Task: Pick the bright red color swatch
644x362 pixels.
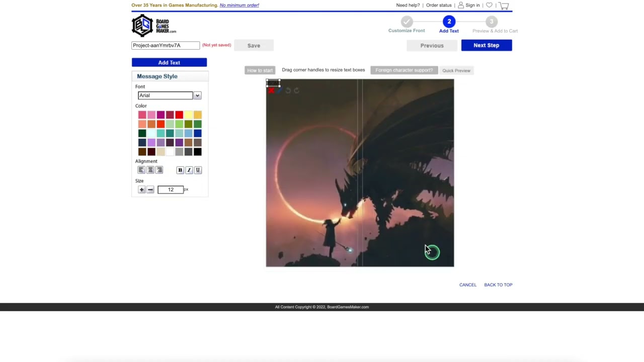Action: (179, 115)
